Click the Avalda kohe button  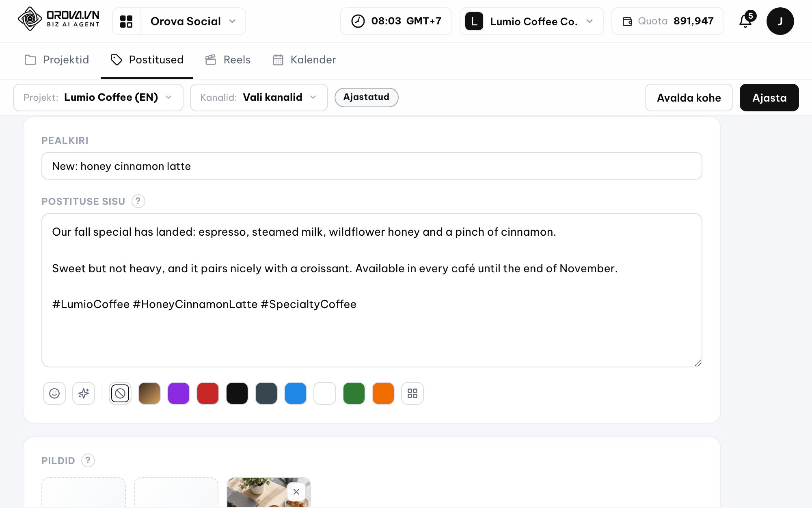pyautogui.click(x=689, y=98)
